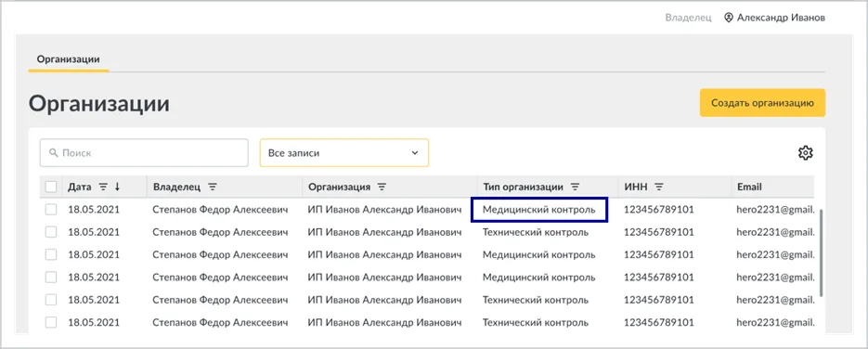This screenshot has height=349, width=868.
Task: Click the filter icon beside Тип организации
Action: point(575,187)
